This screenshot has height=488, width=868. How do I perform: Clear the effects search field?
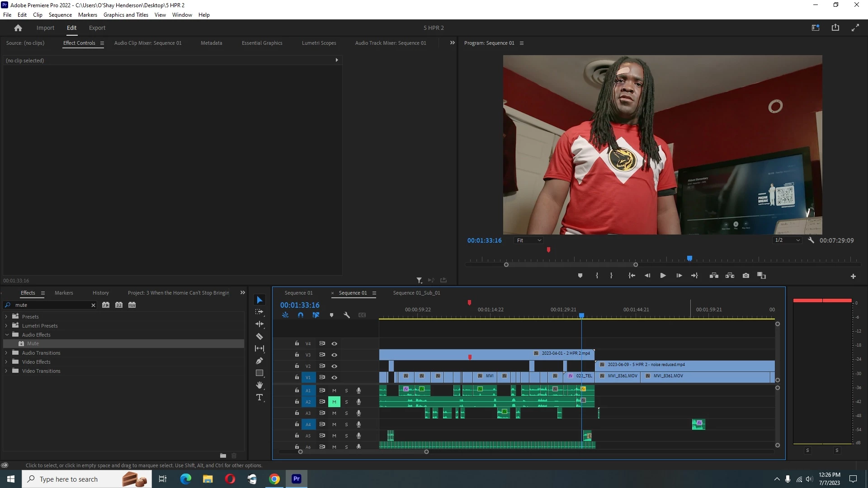94,305
